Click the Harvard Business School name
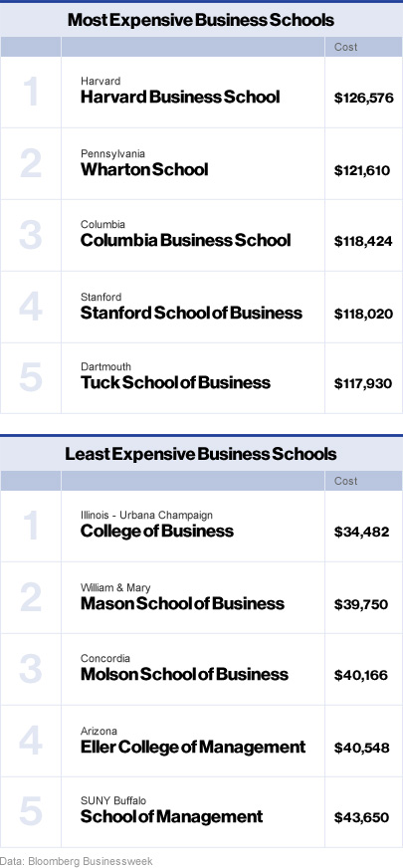The width and height of the screenshot is (403, 868). 180,98
